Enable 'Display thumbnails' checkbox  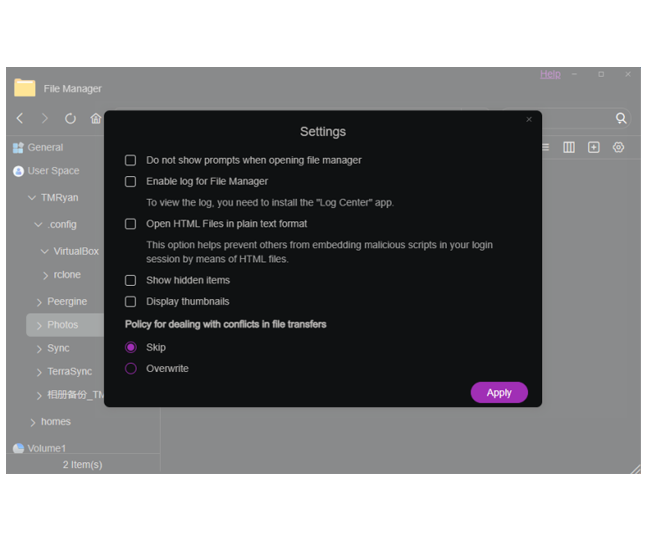click(x=130, y=302)
